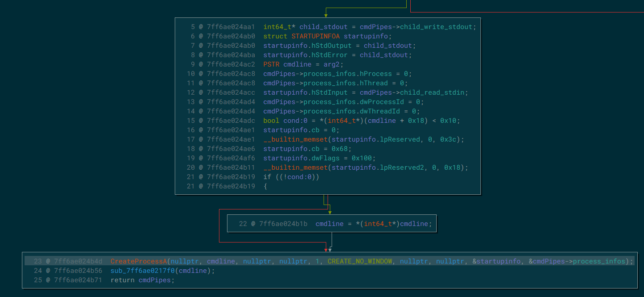Image resolution: width=644 pixels, height=297 pixels.
Task: Click the return keyword on line 25
Action: [x=122, y=280]
